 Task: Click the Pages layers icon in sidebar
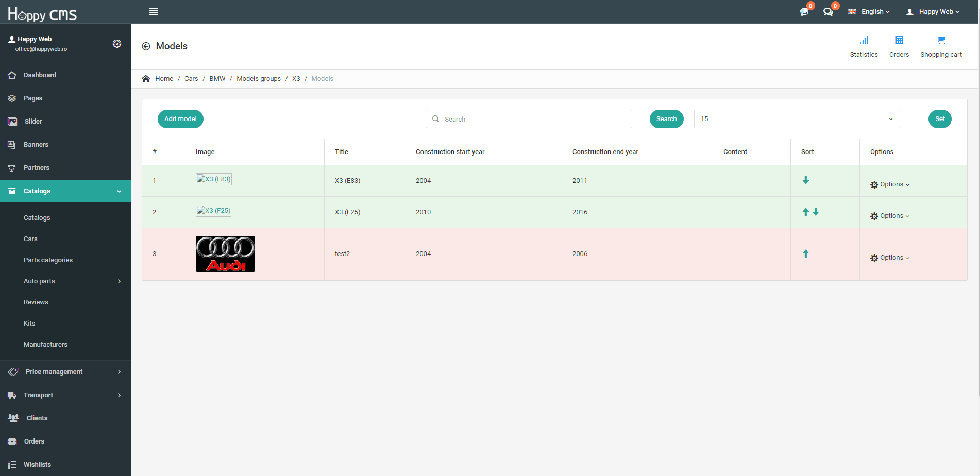click(12, 98)
